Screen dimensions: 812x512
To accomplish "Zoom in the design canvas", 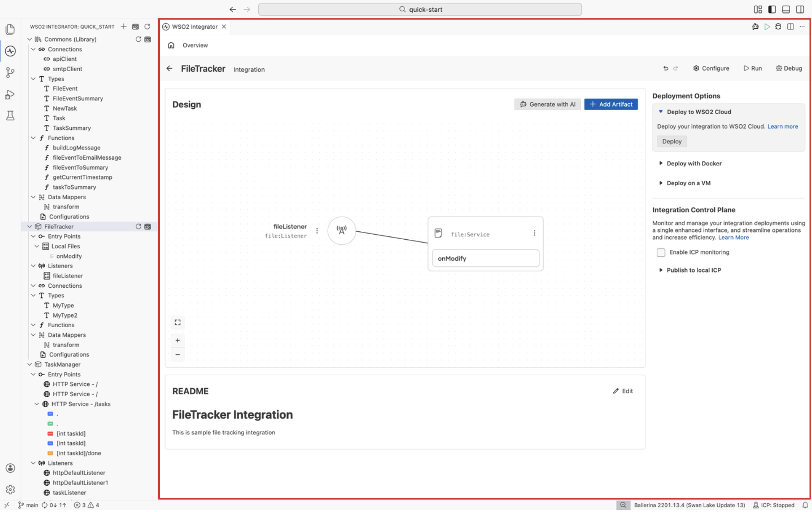I will [178, 340].
